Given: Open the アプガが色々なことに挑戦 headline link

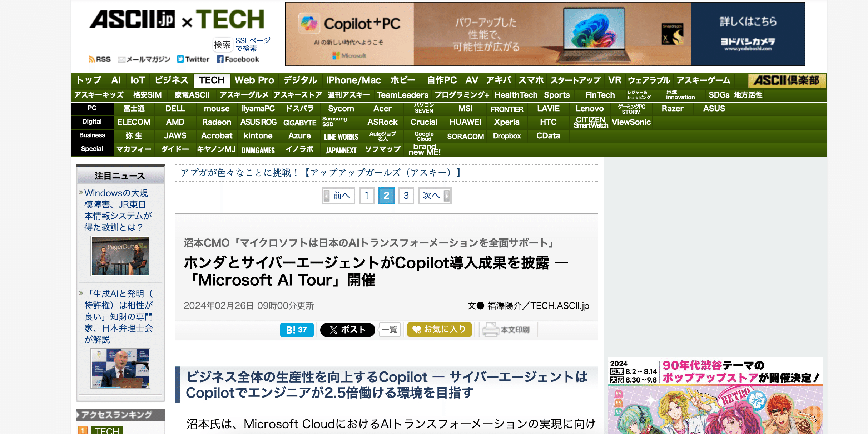Looking at the screenshot, I should click(x=321, y=173).
